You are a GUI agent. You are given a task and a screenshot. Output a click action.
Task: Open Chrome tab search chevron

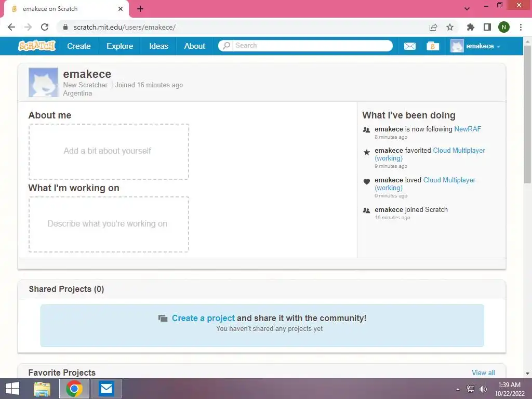coord(467,9)
